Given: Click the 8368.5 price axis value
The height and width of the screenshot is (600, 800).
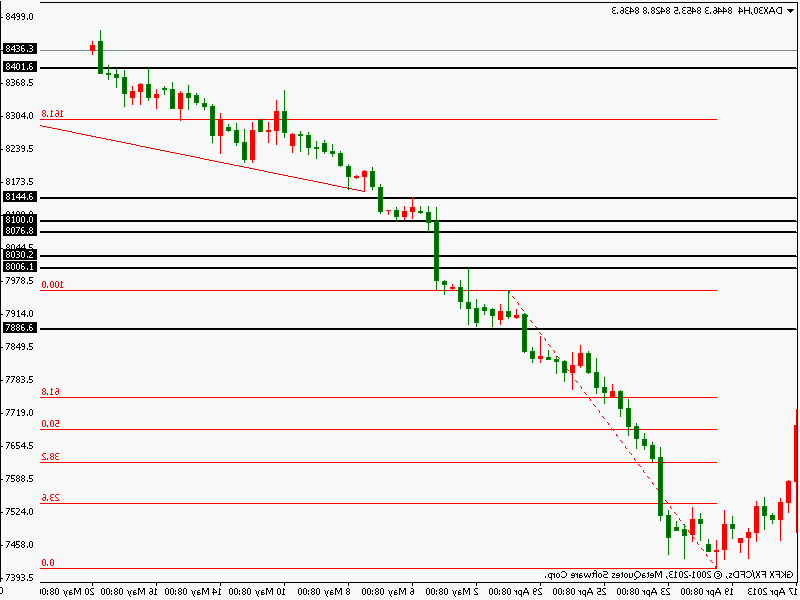Looking at the screenshot, I should (x=19, y=83).
